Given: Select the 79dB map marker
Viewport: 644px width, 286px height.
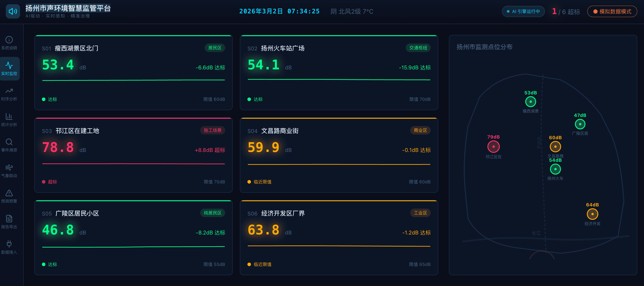Looking at the screenshot, I should coord(493,147).
